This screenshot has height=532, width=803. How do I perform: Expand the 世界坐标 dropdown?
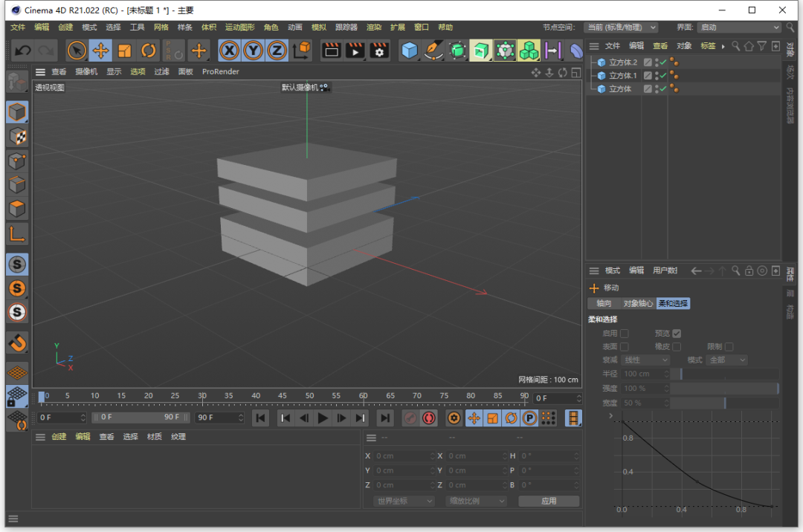coord(404,501)
